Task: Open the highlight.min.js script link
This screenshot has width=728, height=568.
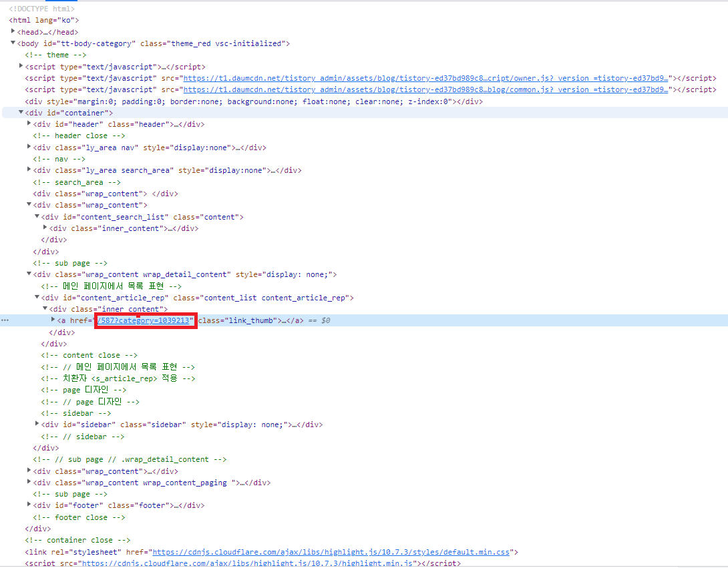Action: pos(247,563)
